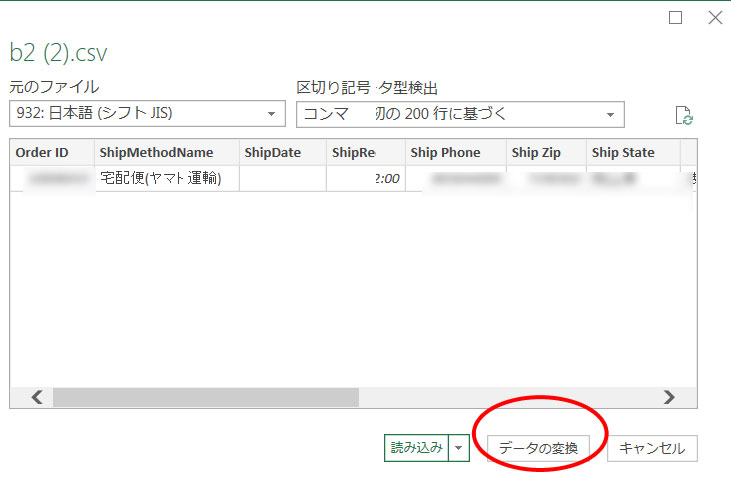Click the データの変換 button
The height and width of the screenshot is (482, 731).
coord(538,449)
